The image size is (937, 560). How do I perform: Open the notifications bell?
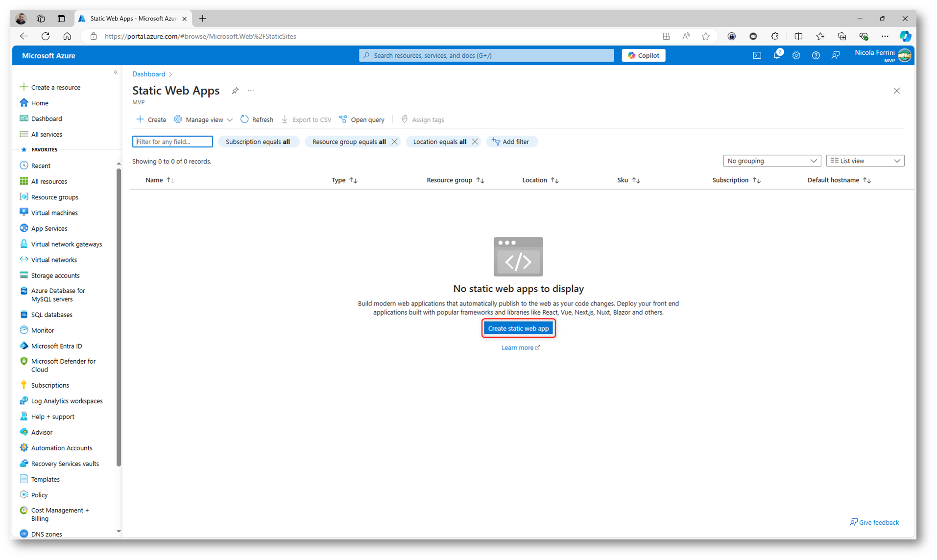click(x=776, y=56)
